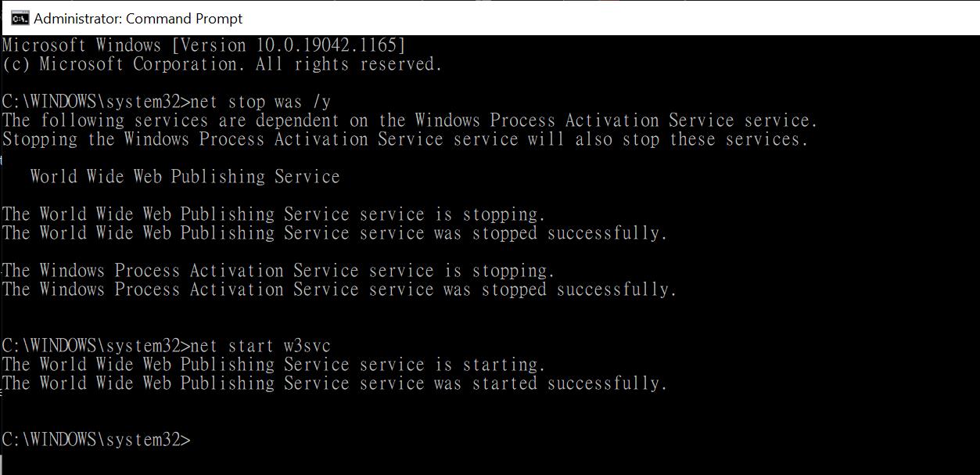Click the line listing dependent services
The width and height of the screenshot is (980, 475).
[410, 121]
